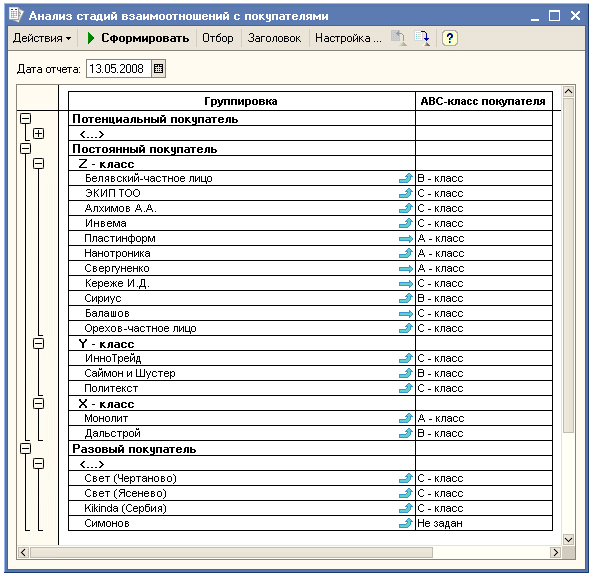593x579 pixels.
Task: Select the Разовый покупатель heading cell
Action: coord(241,449)
